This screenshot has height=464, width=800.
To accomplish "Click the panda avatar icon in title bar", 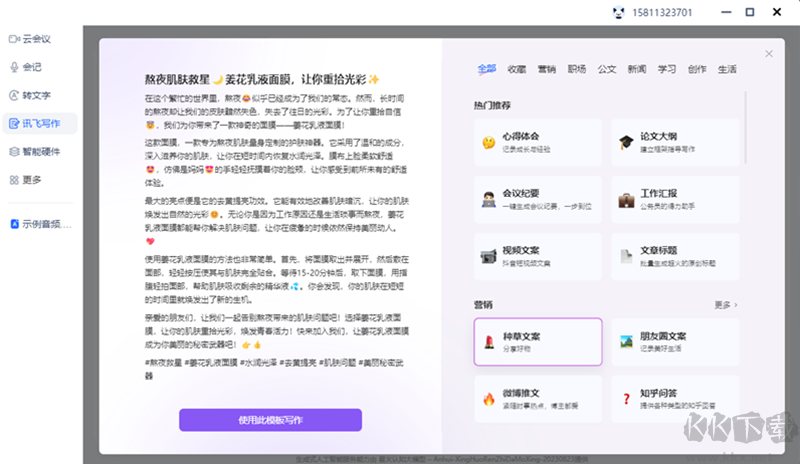I will [647, 12].
